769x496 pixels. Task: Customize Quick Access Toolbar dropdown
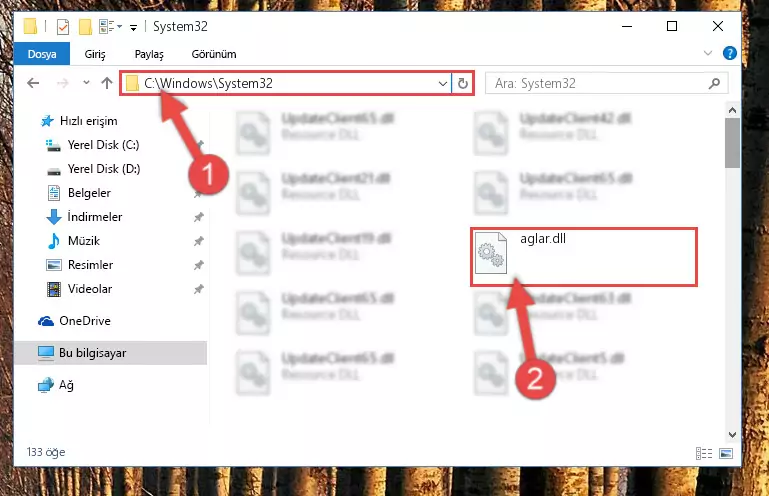point(133,27)
